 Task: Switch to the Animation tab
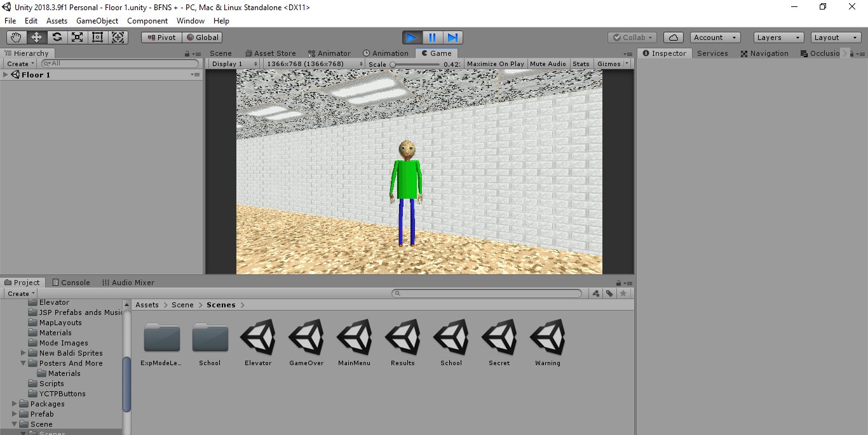pos(386,53)
